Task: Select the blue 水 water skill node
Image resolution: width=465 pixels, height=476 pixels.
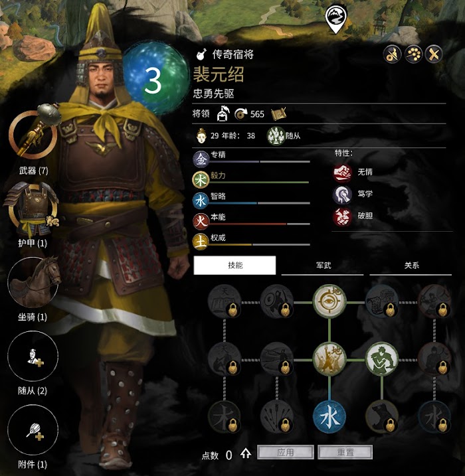Action: [x=329, y=416]
